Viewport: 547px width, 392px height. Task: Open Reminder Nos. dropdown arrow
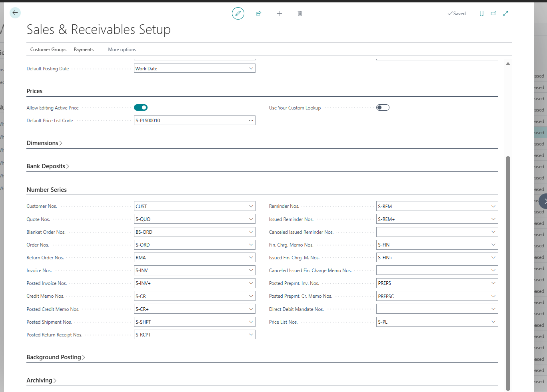click(493, 206)
